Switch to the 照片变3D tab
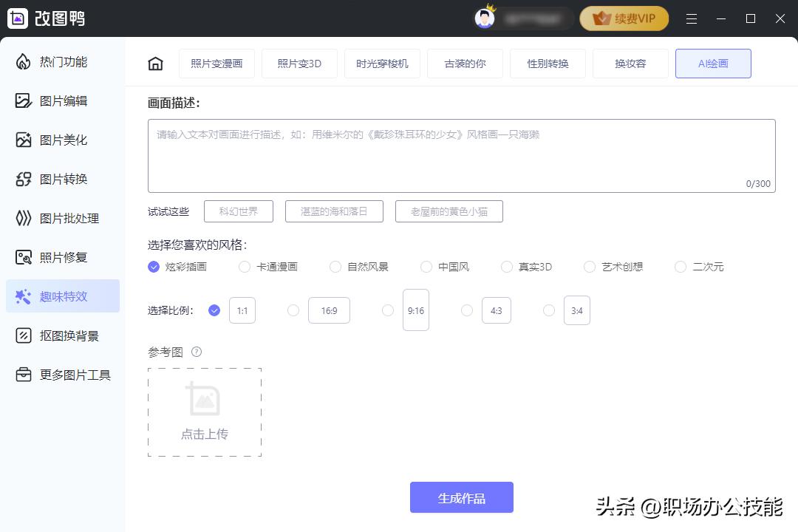The image size is (798, 532). (299, 64)
